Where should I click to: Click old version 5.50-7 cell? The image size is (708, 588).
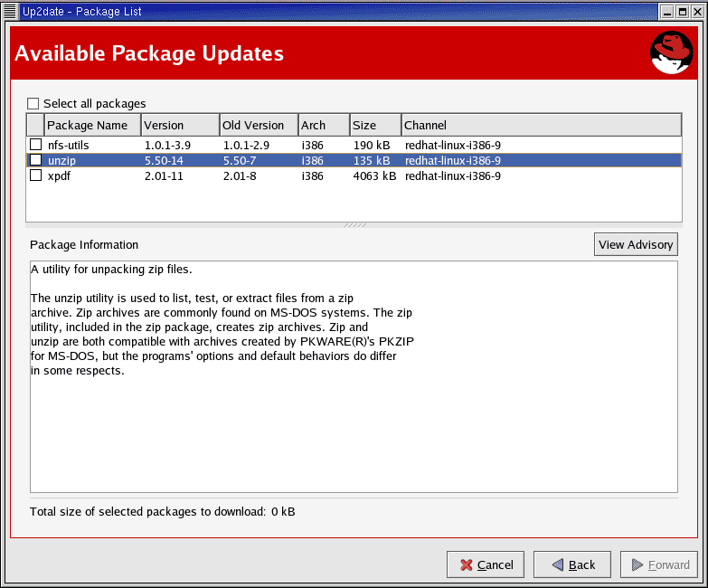coord(240,160)
